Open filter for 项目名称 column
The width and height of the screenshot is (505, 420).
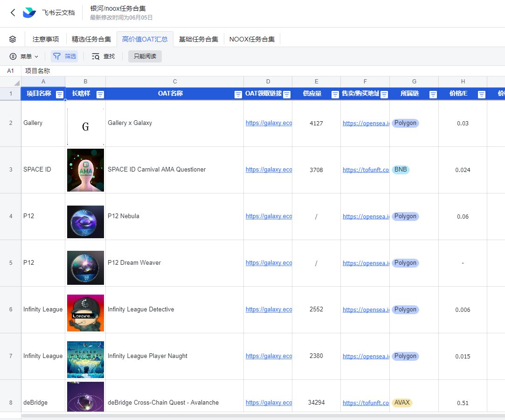point(60,94)
